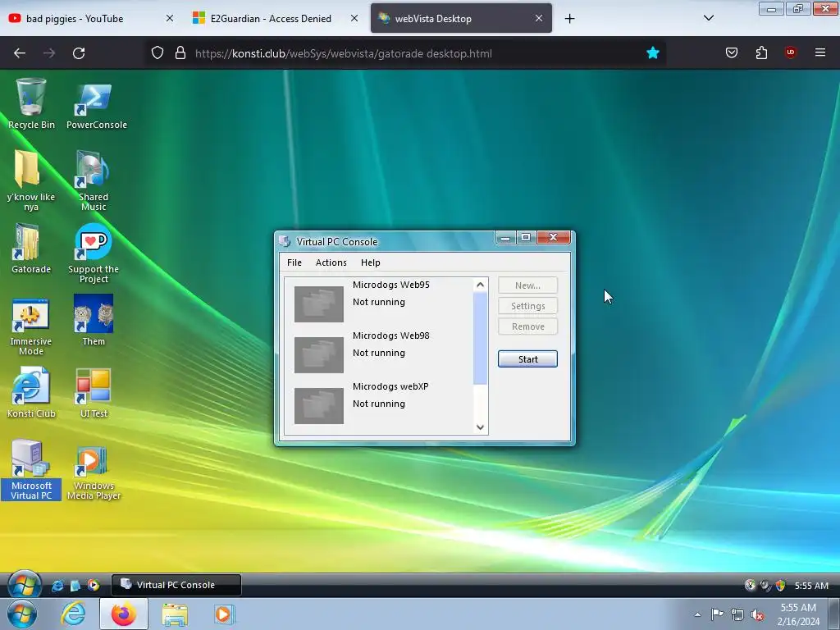Screen dimensions: 840x630
Task: Open the media player taskbar icon
Action: click(223, 614)
